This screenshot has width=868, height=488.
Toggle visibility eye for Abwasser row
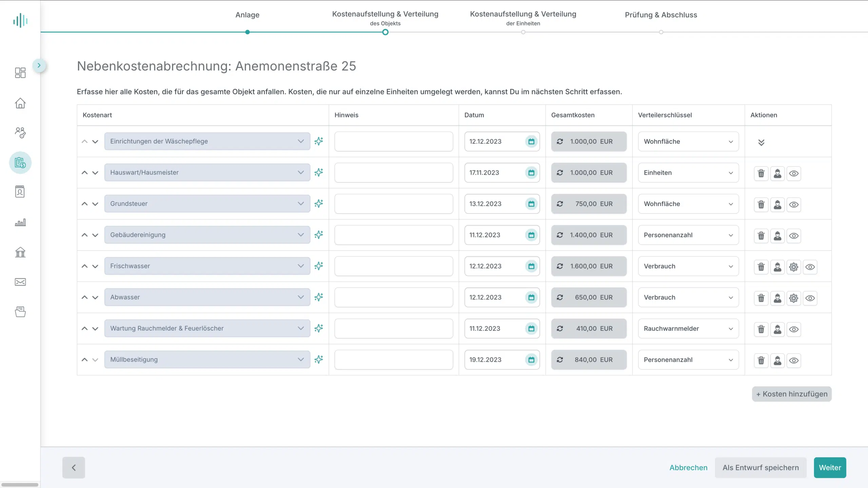coord(810,298)
